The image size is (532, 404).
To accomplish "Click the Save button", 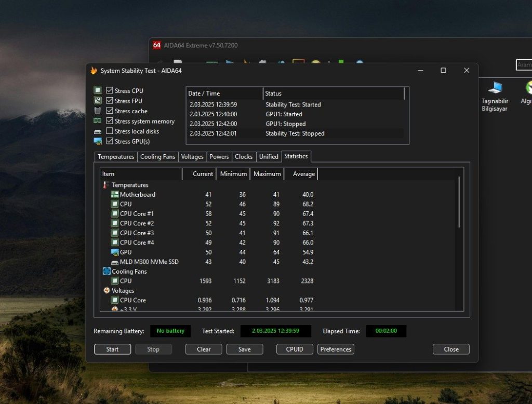I will [244, 349].
